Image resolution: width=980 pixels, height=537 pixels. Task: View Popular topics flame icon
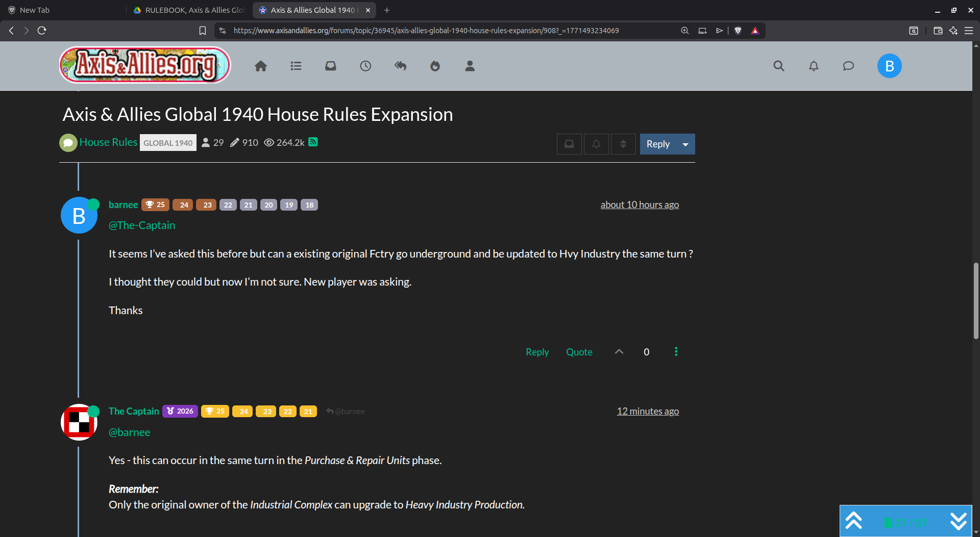(x=435, y=66)
